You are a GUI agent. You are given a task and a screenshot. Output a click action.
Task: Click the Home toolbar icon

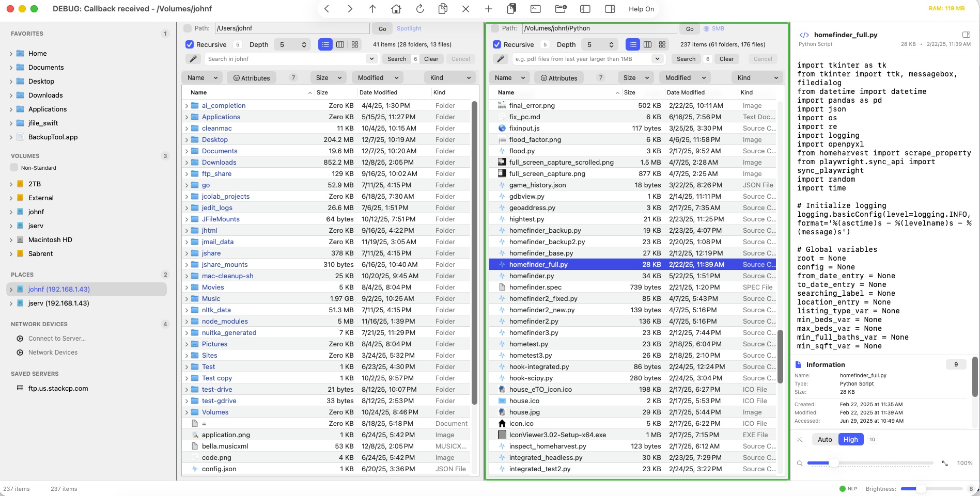coord(396,9)
